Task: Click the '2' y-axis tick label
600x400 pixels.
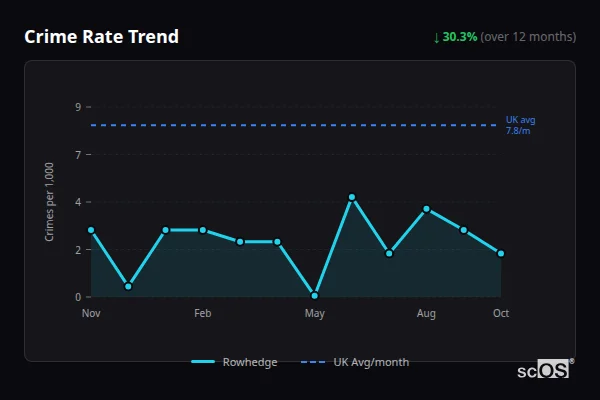Action: tap(78, 250)
